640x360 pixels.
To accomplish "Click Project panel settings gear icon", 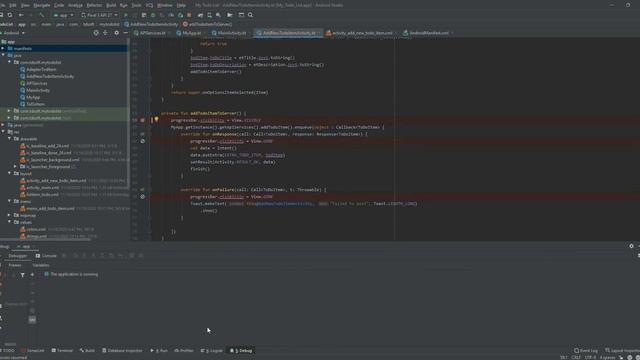I will pos(116,33).
